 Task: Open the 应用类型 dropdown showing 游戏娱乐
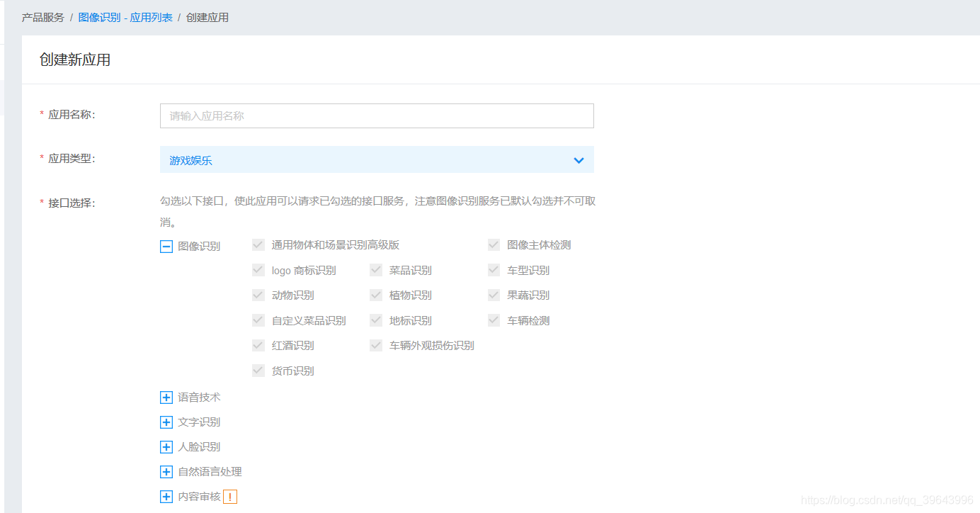point(377,159)
